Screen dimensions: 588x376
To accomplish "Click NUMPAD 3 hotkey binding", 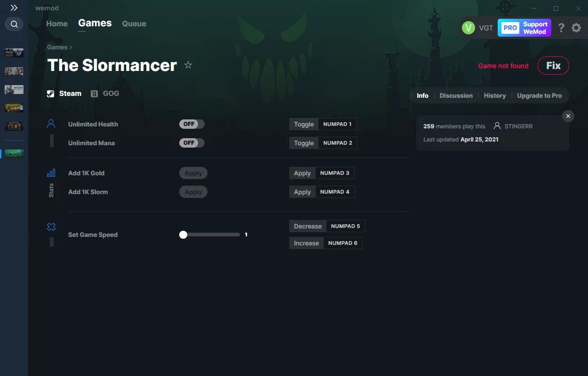I will (335, 173).
